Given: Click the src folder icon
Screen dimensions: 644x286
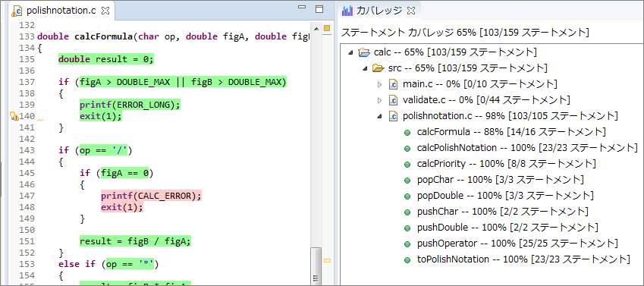Looking at the screenshot, I should pyautogui.click(x=378, y=68).
